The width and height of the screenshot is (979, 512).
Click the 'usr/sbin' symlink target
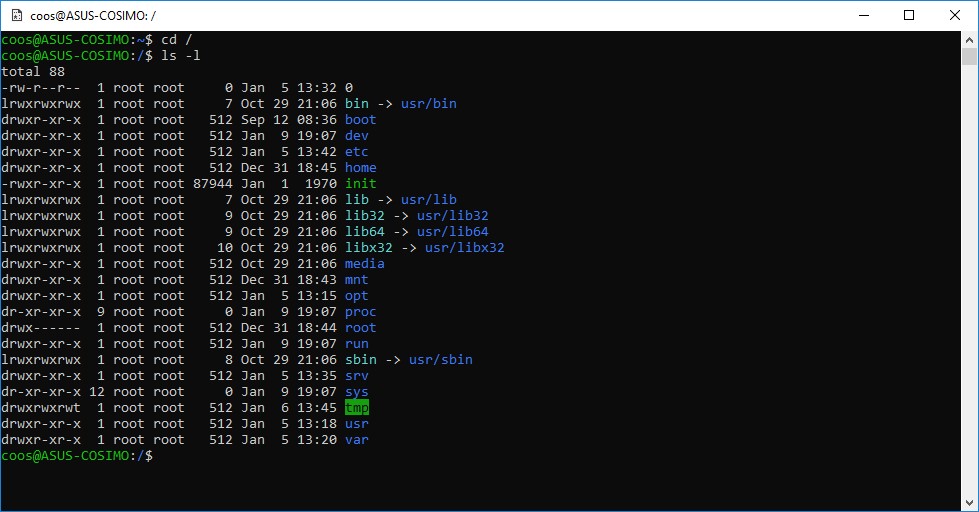(441, 360)
